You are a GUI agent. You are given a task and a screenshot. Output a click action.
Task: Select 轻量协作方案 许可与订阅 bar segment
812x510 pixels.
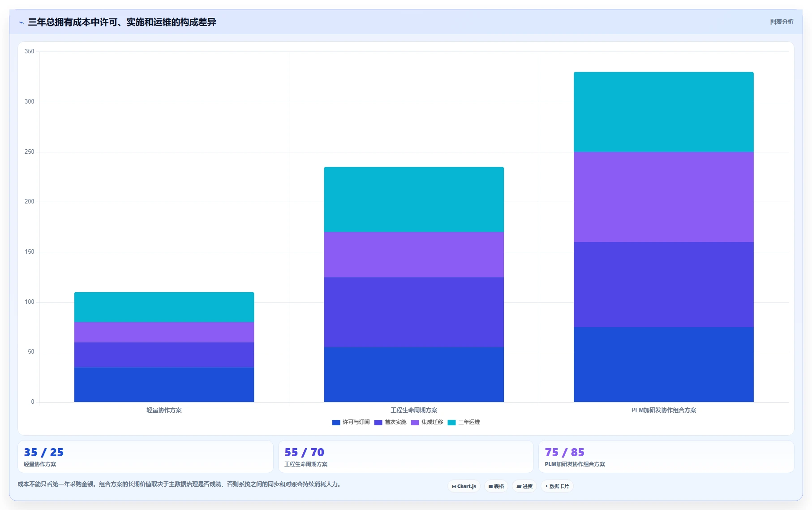164,385
